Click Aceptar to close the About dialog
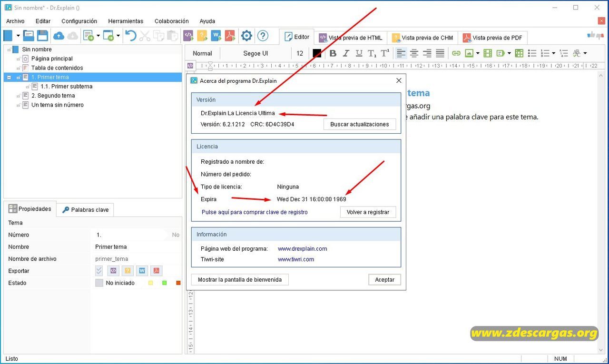The height and width of the screenshot is (364, 609). pyautogui.click(x=384, y=280)
